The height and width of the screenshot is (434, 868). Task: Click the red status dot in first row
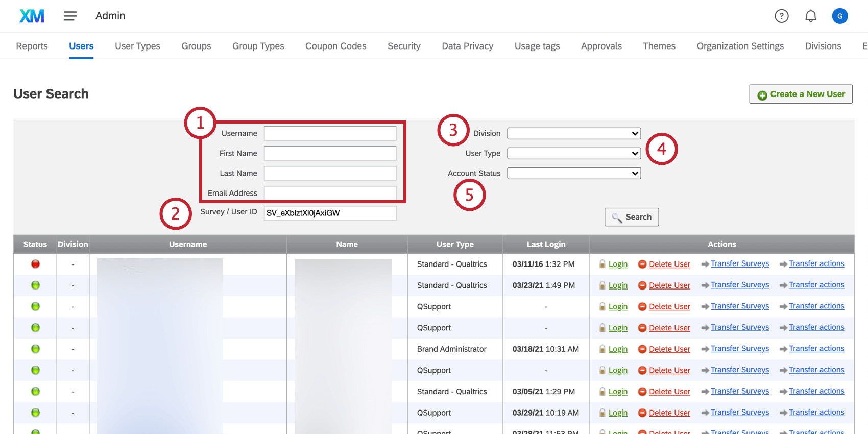pos(35,264)
